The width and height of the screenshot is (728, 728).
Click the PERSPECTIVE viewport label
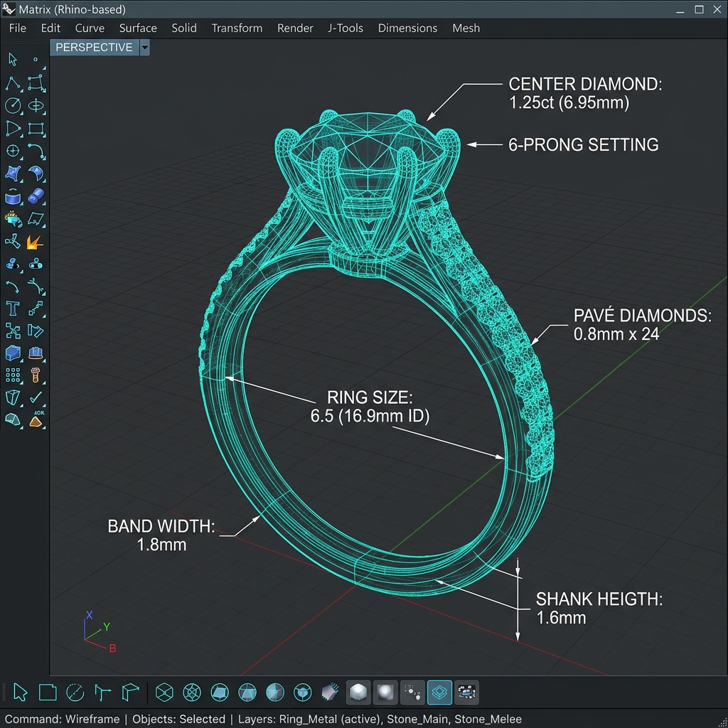[95, 48]
